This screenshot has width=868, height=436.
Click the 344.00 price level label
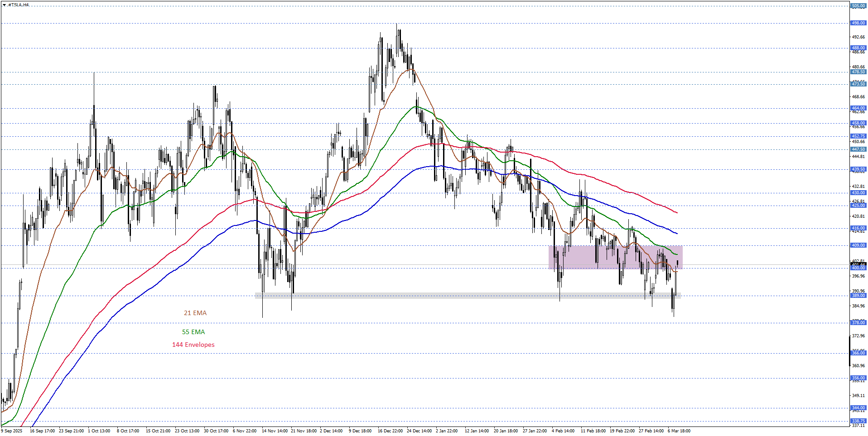(858, 408)
